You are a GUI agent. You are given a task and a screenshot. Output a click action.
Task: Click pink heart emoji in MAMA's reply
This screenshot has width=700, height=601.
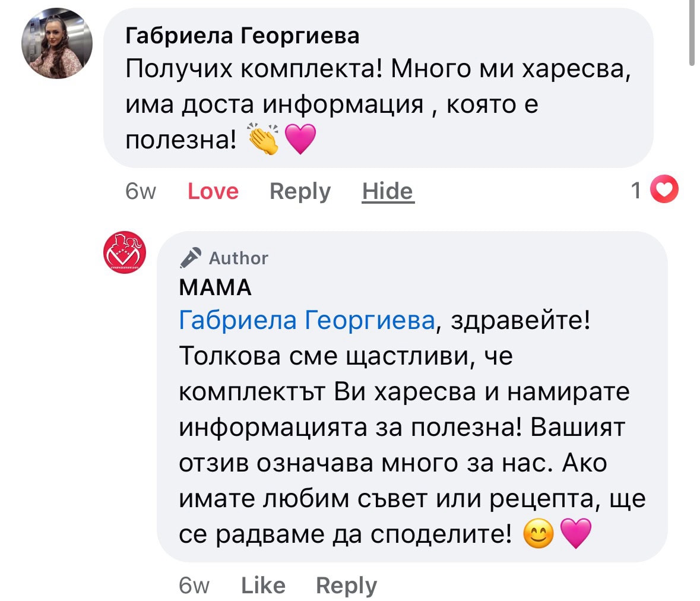pos(576,533)
